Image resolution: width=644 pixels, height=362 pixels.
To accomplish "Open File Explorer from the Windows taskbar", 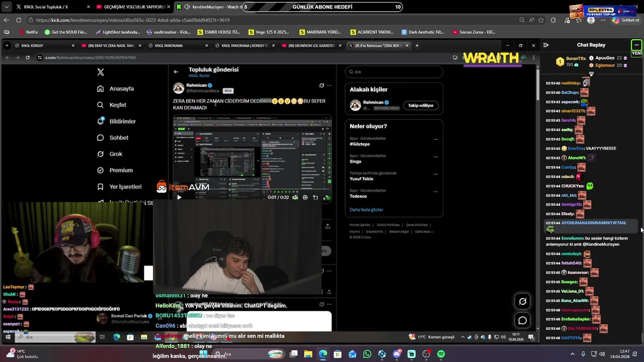I will click(308, 354).
